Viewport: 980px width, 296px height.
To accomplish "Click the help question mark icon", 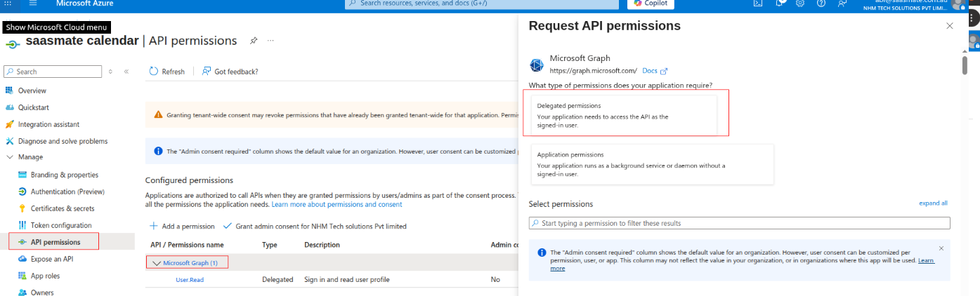I will [821, 4].
